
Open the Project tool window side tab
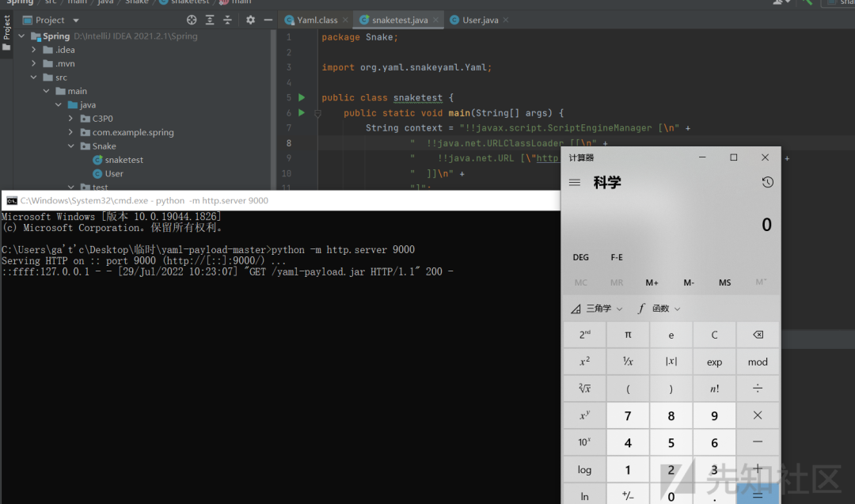6,32
